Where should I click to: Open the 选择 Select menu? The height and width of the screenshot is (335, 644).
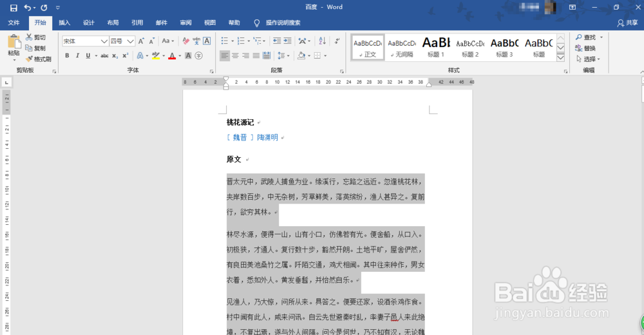click(588, 59)
